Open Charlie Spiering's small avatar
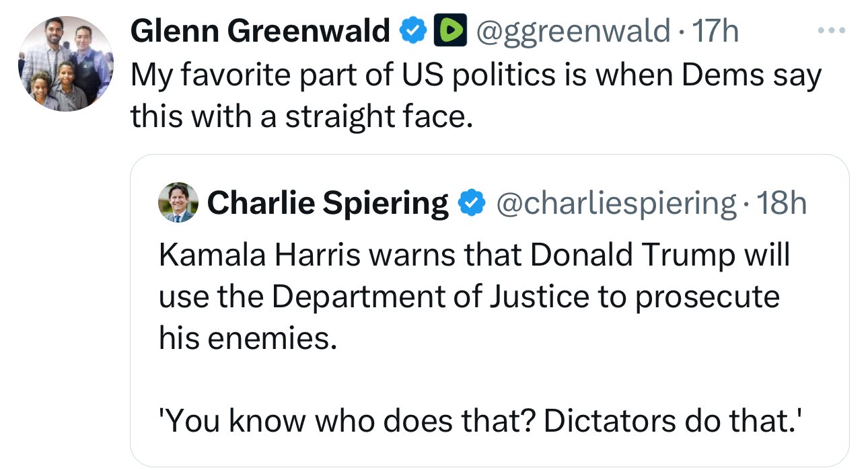 pos(178,202)
